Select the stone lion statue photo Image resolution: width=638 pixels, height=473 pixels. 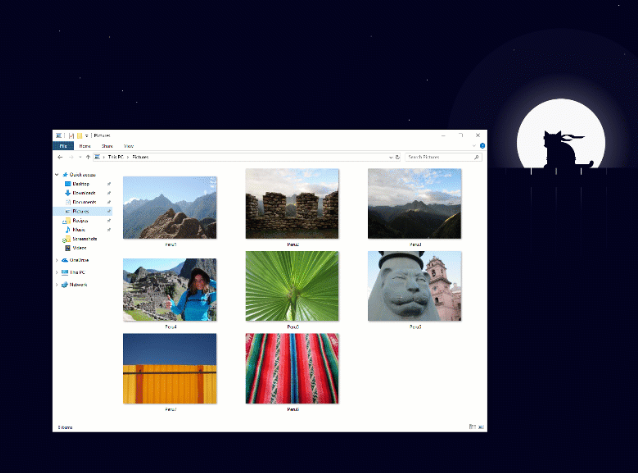[415, 286]
